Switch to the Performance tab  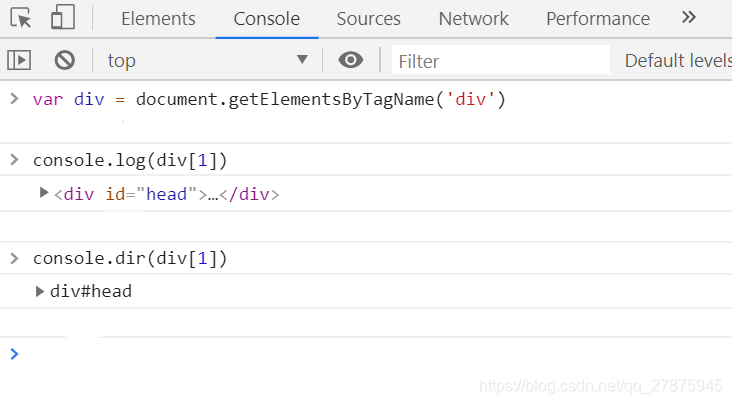(x=598, y=19)
